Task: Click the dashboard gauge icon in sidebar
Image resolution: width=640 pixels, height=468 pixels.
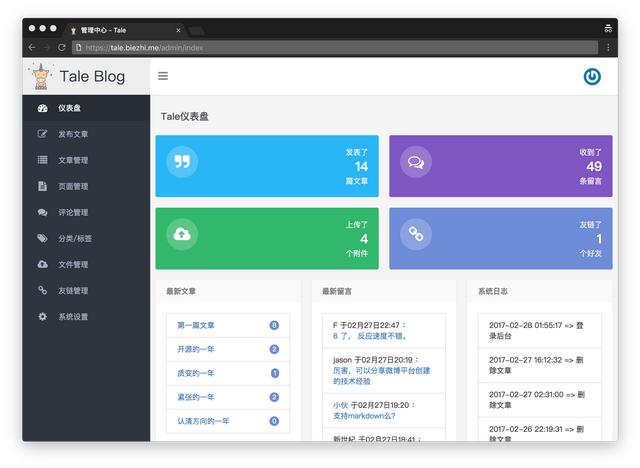Action: (x=42, y=108)
